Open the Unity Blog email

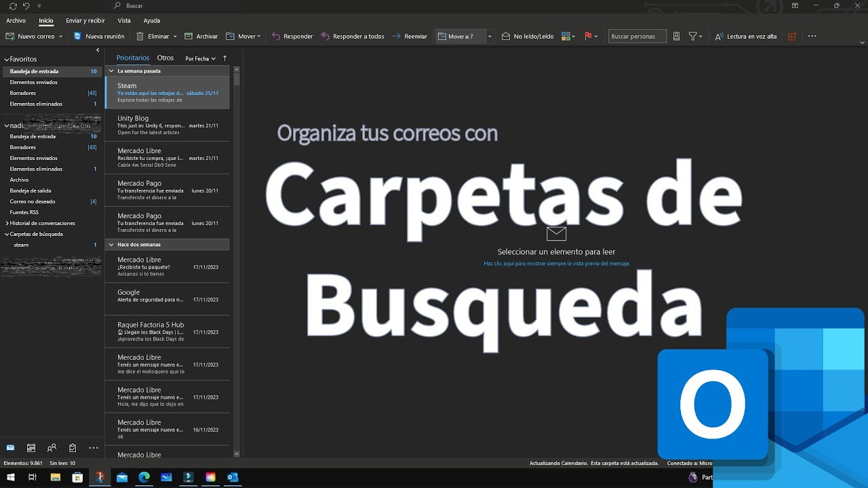(x=167, y=125)
